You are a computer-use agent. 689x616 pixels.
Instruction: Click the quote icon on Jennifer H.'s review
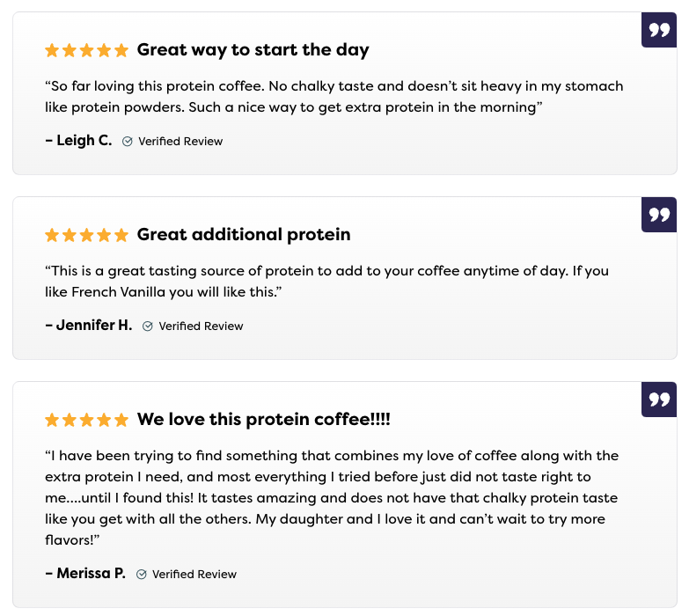pyautogui.click(x=659, y=215)
